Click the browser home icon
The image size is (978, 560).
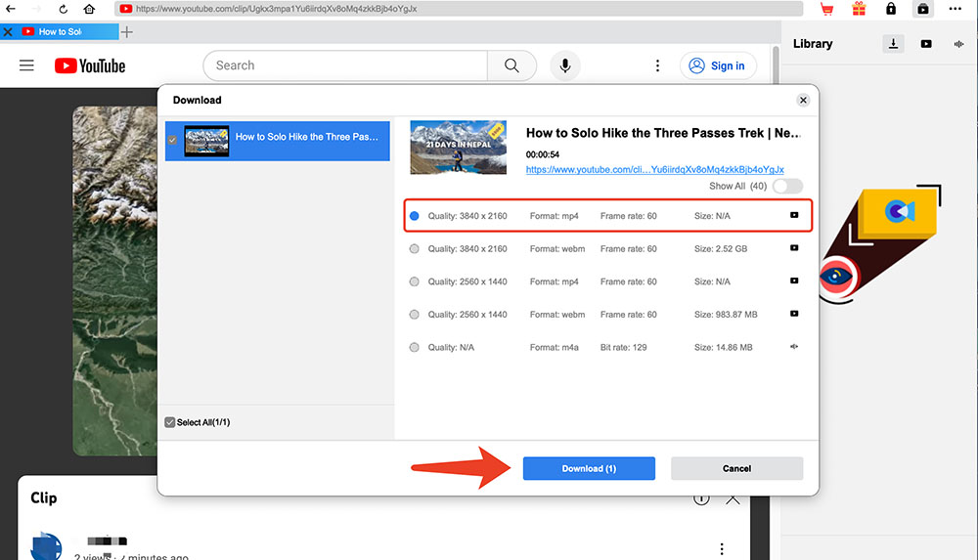point(89,9)
